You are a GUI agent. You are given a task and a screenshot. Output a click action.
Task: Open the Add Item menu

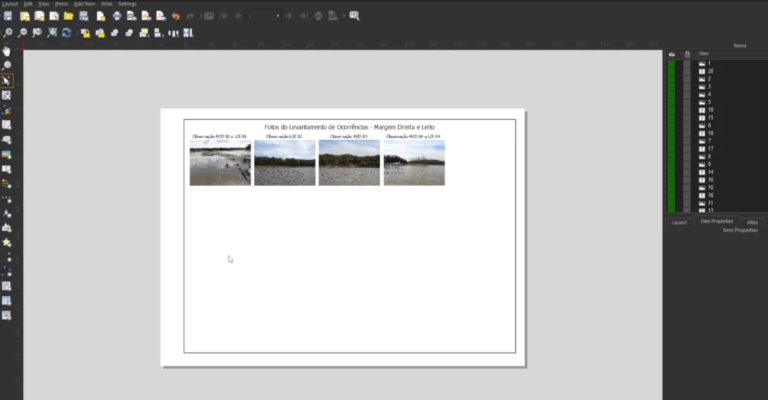point(84,4)
